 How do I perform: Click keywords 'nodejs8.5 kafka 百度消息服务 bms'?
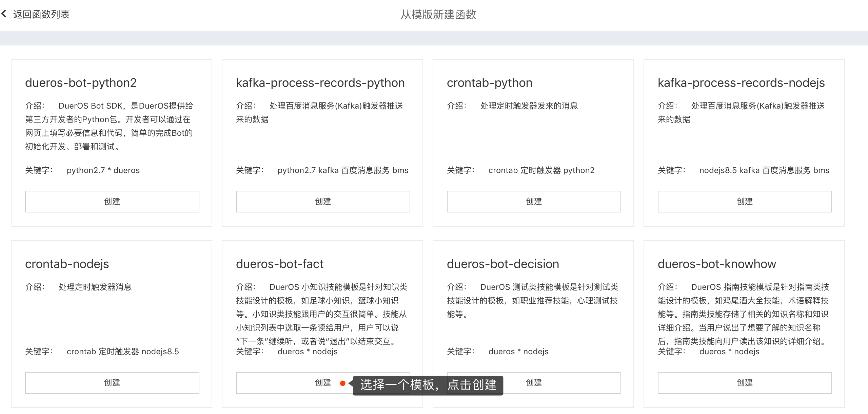click(764, 170)
